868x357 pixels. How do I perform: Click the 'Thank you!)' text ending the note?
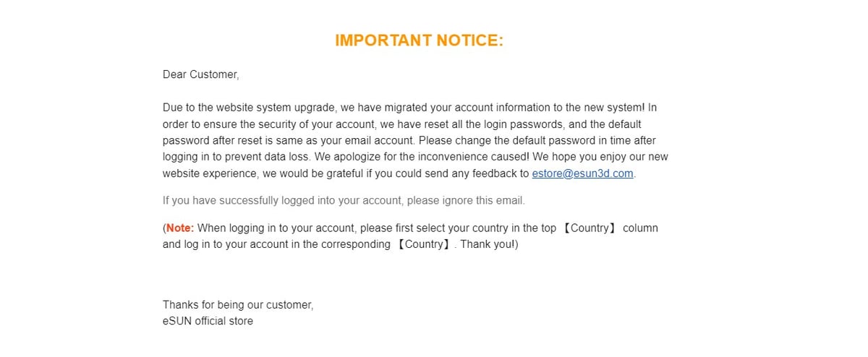pos(490,244)
